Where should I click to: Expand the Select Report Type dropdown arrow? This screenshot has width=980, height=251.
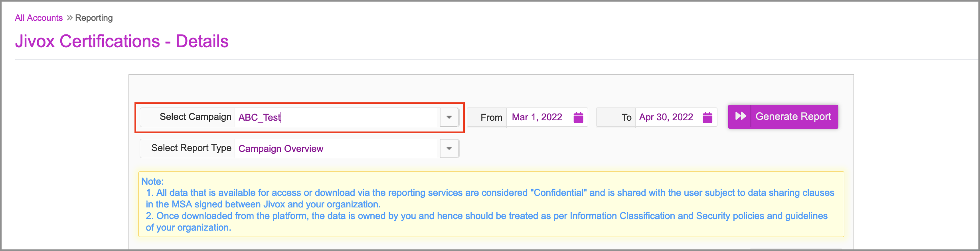click(449, 149)
